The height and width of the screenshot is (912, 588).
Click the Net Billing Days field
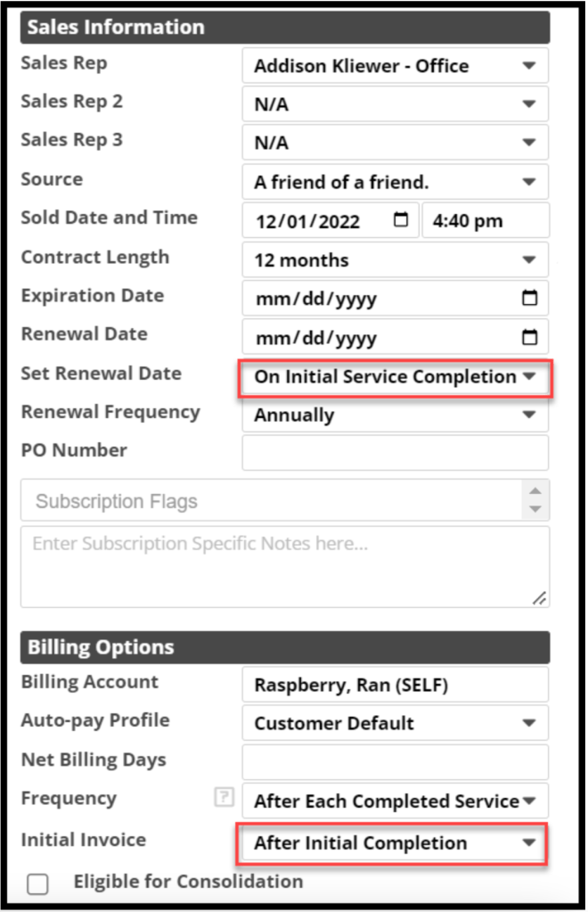[395, 761]
